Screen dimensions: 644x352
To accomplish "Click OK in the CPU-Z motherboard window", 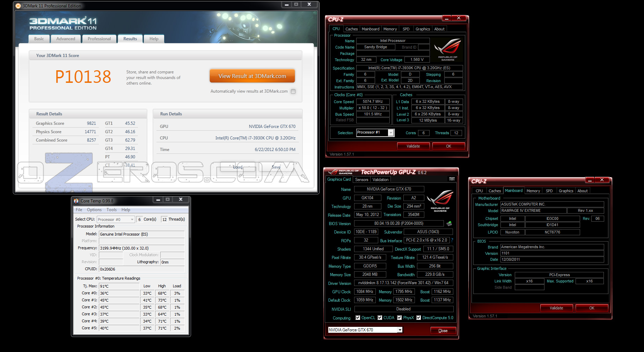I will (592, 308).
